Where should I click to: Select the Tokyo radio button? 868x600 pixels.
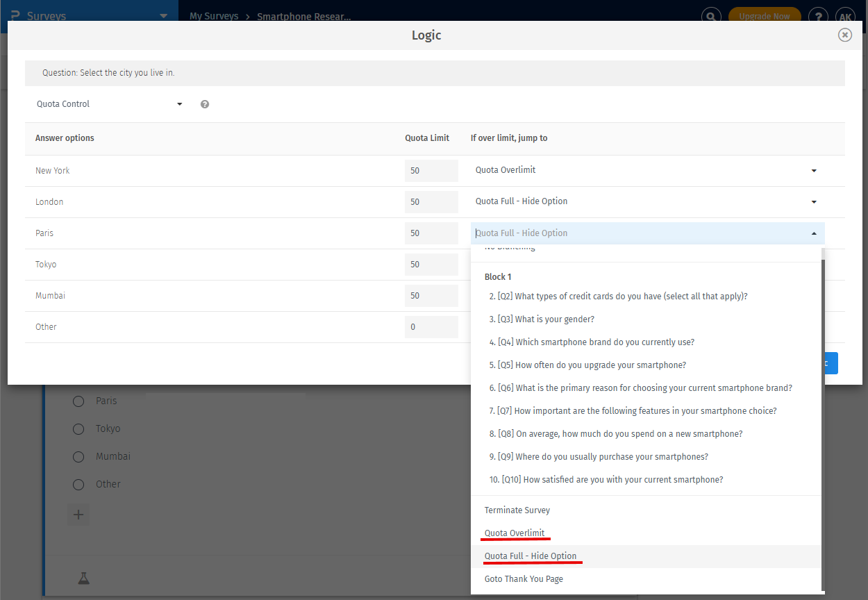pos(78,428)
